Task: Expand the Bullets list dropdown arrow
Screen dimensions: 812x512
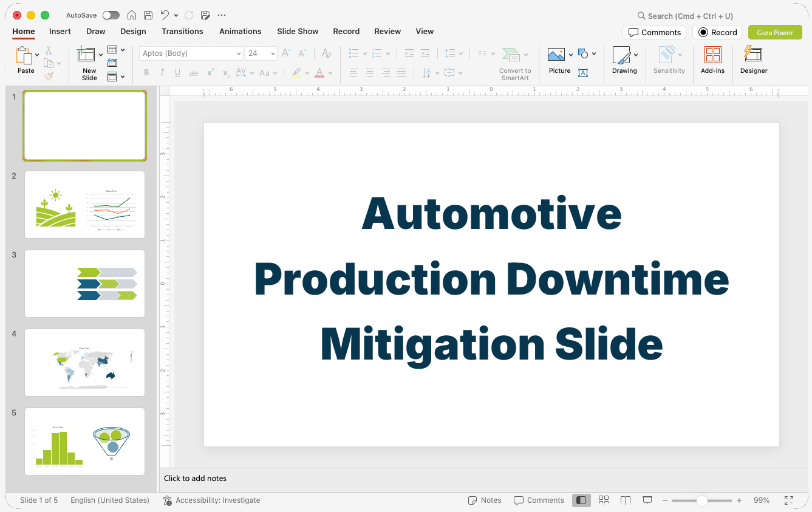Action: (x=364, y=53)
